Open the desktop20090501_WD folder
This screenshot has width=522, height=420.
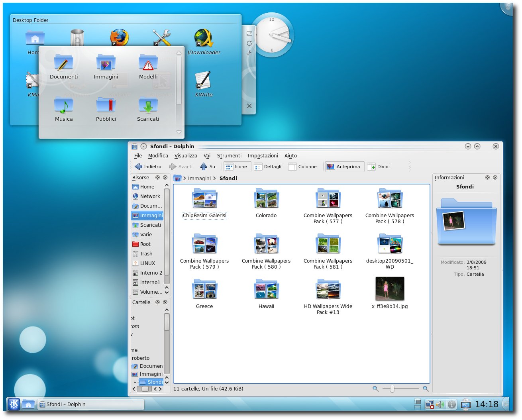(x=390, y=251)
